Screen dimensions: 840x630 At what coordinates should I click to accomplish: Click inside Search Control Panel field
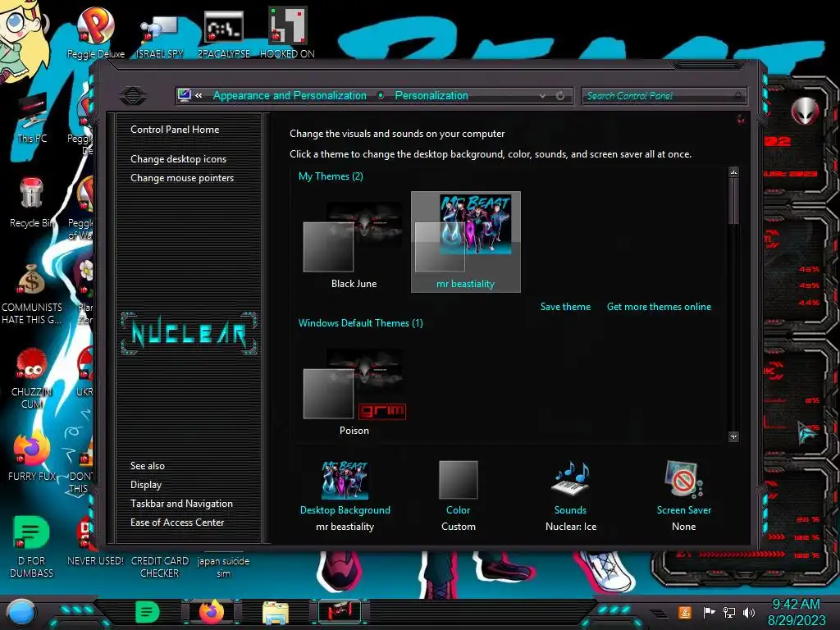click(664, 96)
